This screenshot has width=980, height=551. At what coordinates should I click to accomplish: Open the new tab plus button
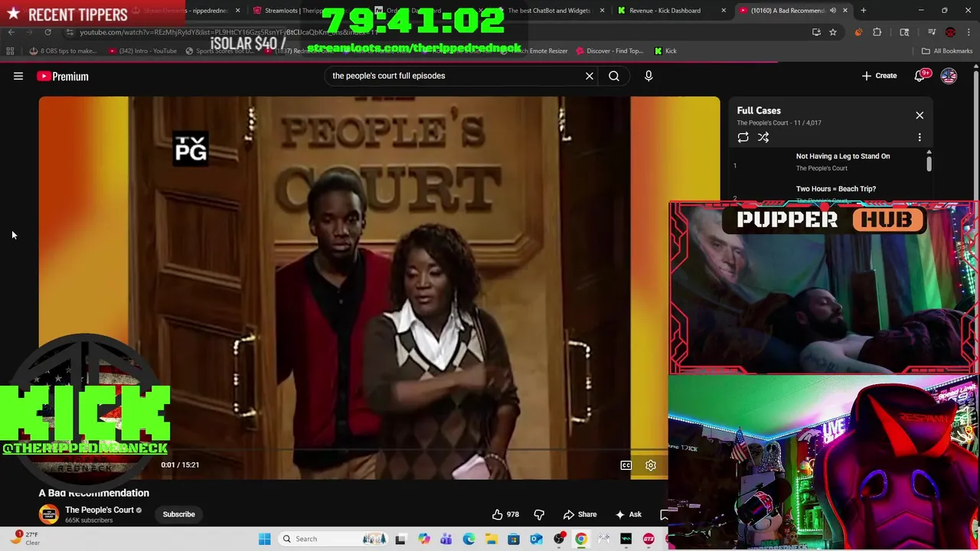[864, 11]
